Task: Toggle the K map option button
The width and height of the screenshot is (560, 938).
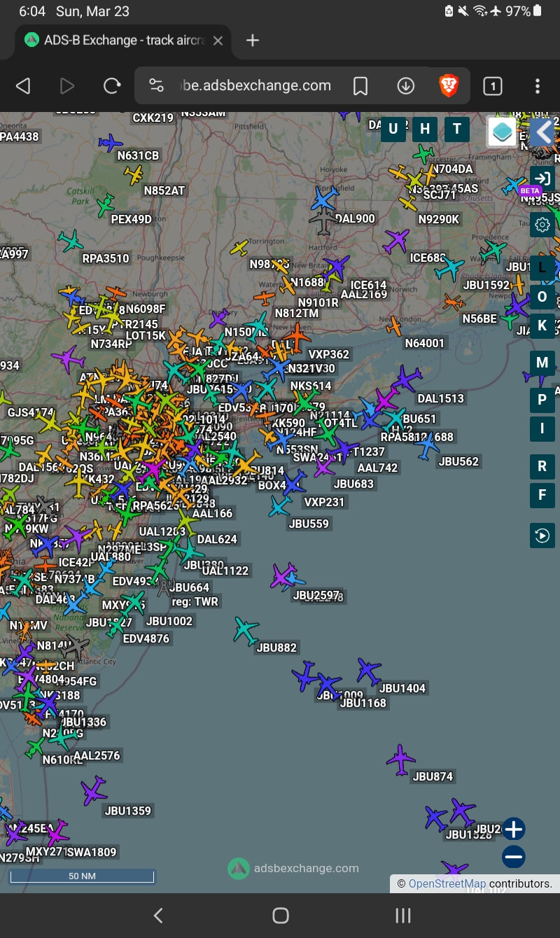Action: (542, 326)
